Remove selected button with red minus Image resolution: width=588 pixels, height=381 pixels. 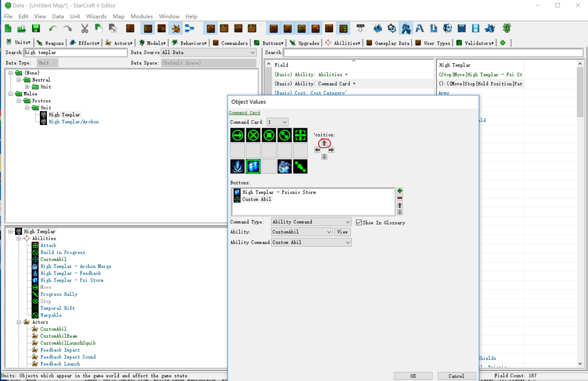pyautogui.click(x=400, y=198)
